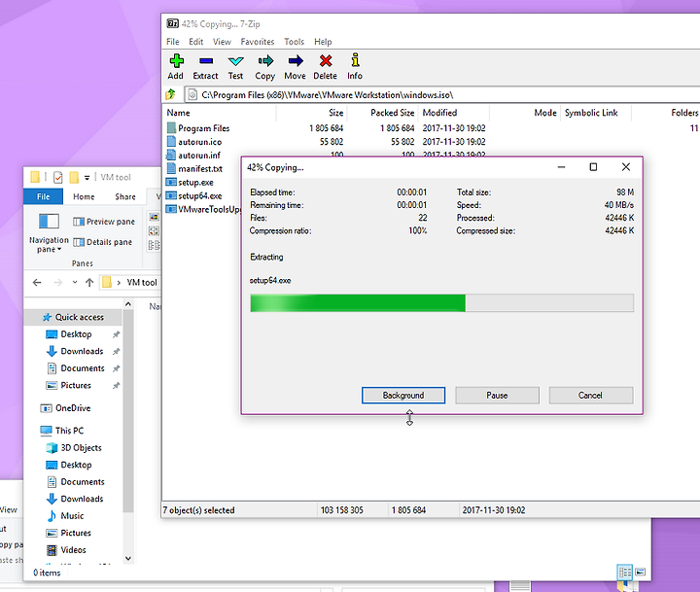
Task: Open the Navigation pane dropdown arrow
Action: tap(59, 249)
